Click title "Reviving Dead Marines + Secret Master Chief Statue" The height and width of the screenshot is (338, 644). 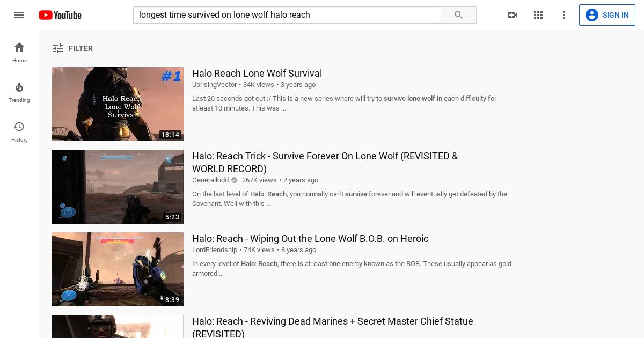click(333, 327)
